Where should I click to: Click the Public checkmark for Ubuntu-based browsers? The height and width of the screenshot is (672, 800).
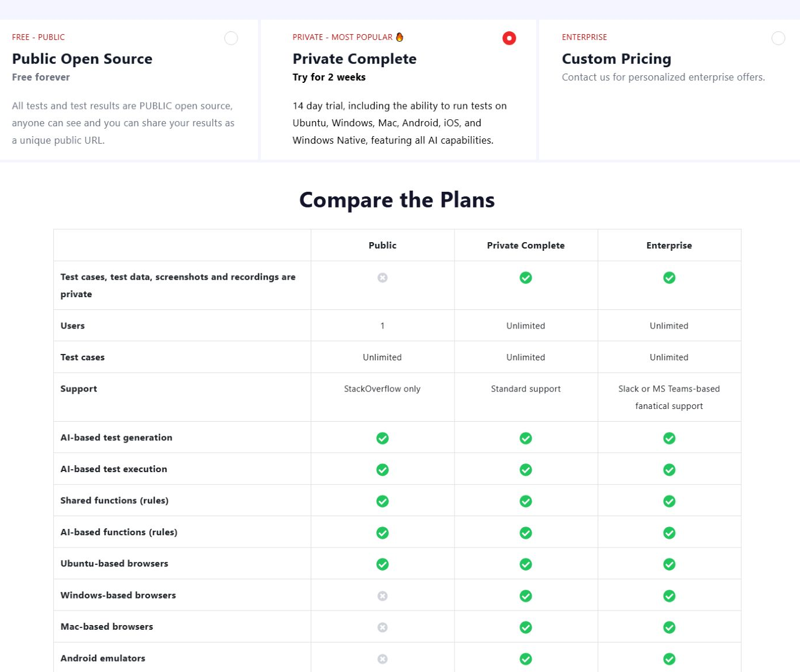point(382,564)
